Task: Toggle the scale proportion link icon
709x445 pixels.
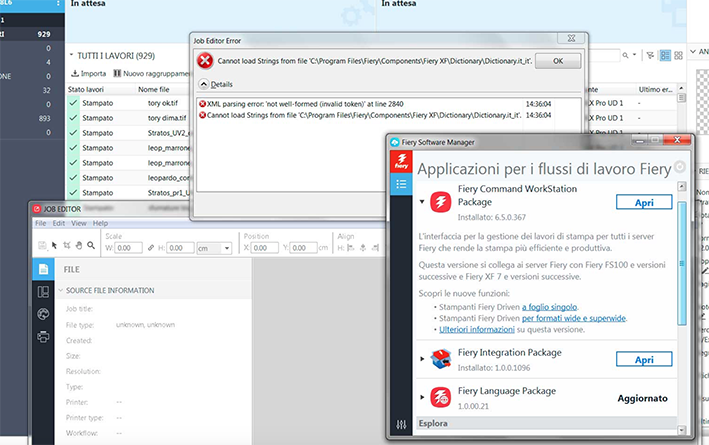Action: coord(151,248)
